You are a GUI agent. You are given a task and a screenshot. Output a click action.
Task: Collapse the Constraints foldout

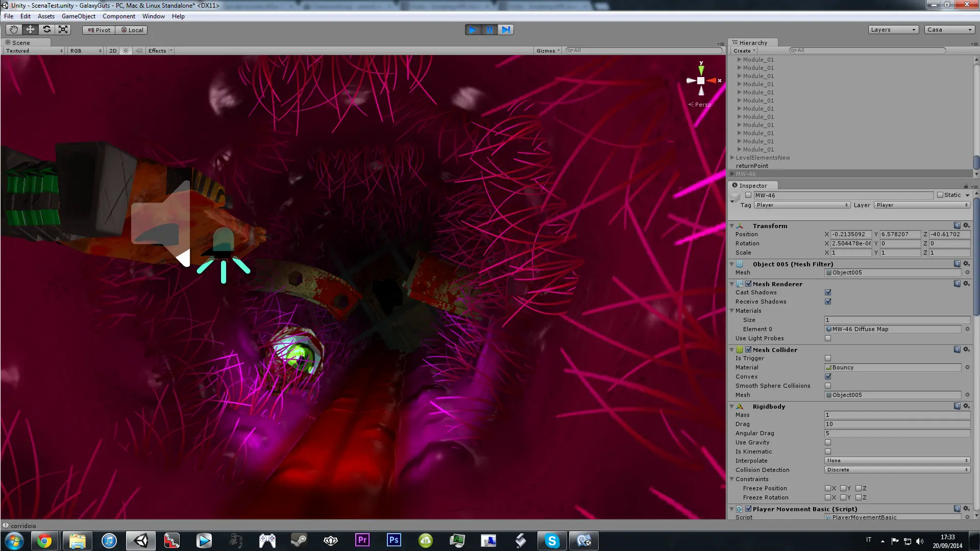[732, 479]
